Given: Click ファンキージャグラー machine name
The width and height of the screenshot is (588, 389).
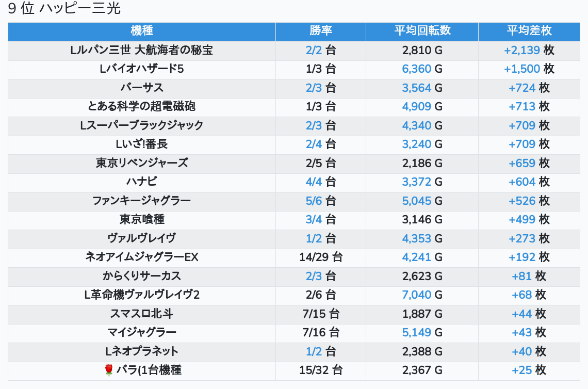Looking at the screenshot, I should pyautogui.click(x=142, y=201).
